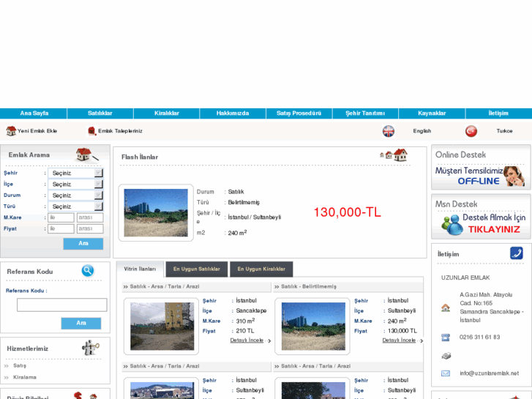Click the telephone icon beside 0216 311 61 83

coord(446,338)
